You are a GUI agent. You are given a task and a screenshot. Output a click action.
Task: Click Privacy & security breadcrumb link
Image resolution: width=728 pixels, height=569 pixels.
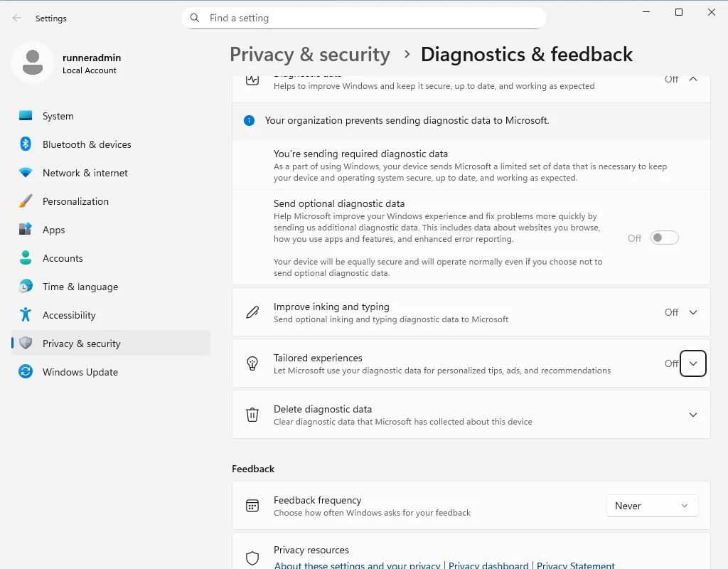[x=310, y=55]
